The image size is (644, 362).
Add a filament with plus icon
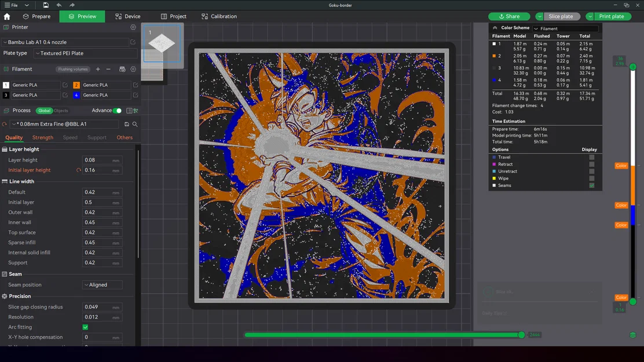click(98, 69)
